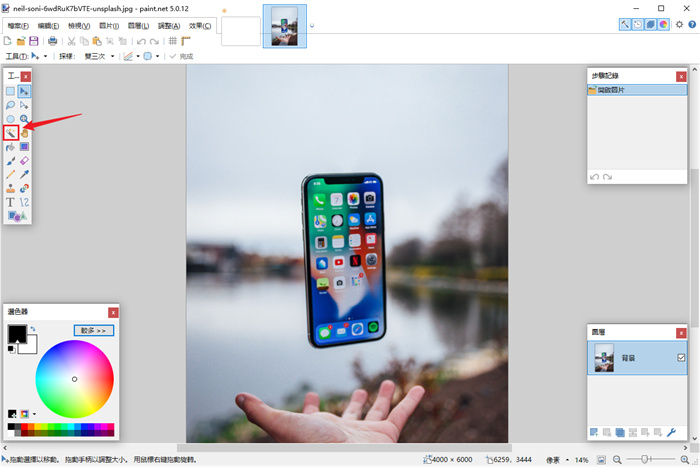Select the Magic Wand tool

point(10,132)
